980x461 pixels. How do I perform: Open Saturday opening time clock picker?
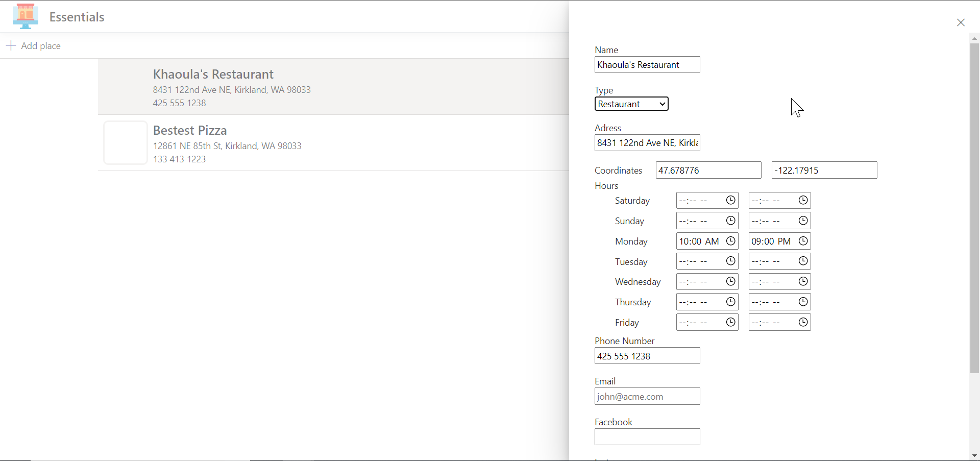tap(731, 201)
